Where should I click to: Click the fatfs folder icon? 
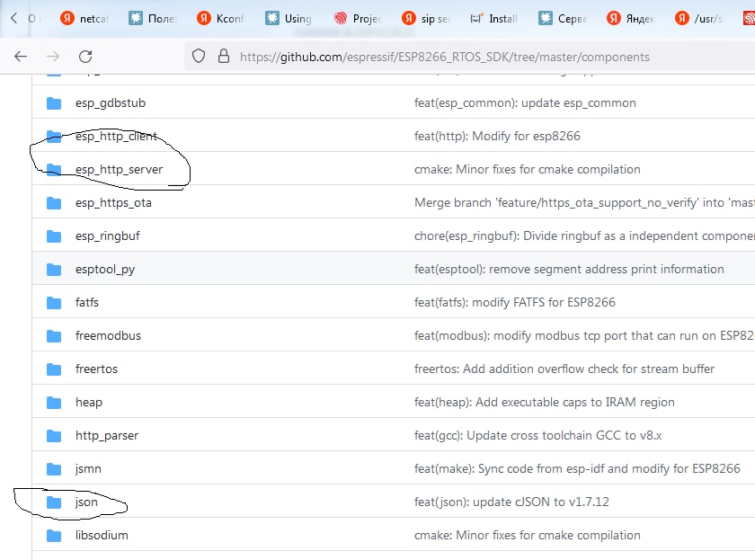[54, 302]
